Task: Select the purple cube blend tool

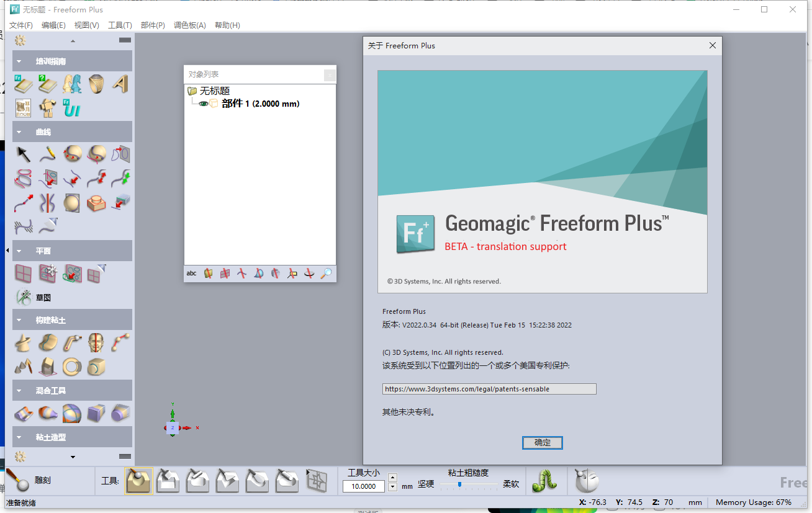Action: pos(96,413)
